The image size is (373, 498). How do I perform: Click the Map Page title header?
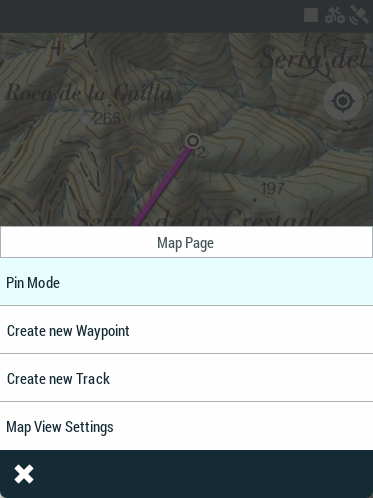coord(186,242)
